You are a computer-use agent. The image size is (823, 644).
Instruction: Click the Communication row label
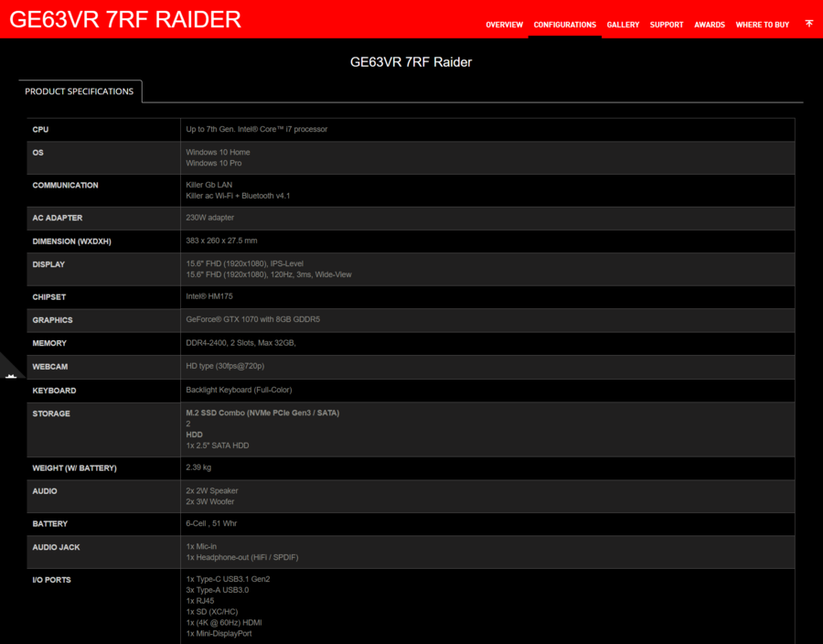[x=65, y=186]
